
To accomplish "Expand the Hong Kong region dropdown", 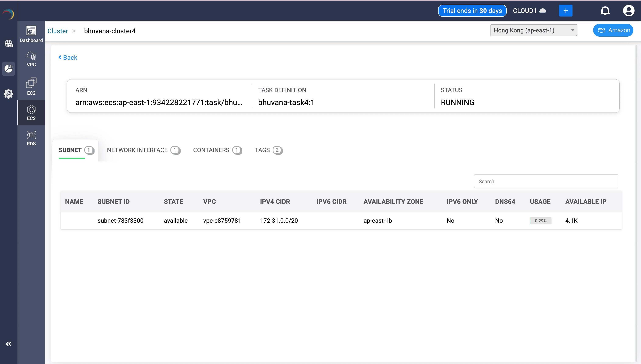I will [x=533, y=30].
